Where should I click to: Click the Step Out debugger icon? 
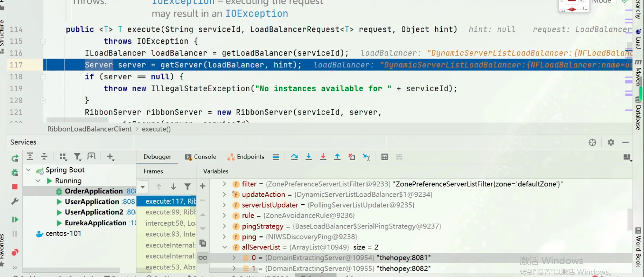click(337, 157)
